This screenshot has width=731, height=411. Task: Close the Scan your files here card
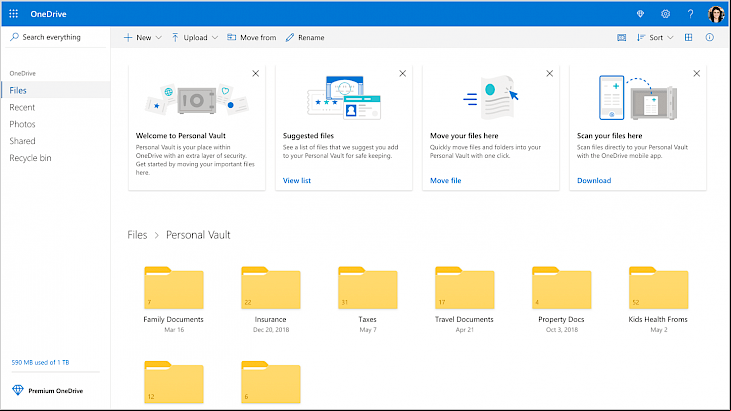tap(697, 74)
